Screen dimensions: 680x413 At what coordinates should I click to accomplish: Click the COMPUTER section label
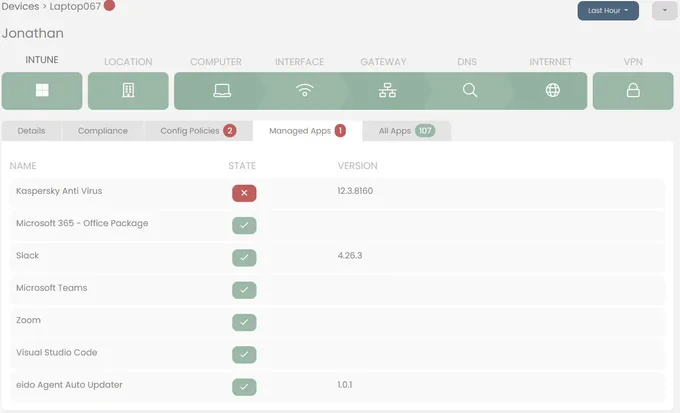[x=216, y=62]
